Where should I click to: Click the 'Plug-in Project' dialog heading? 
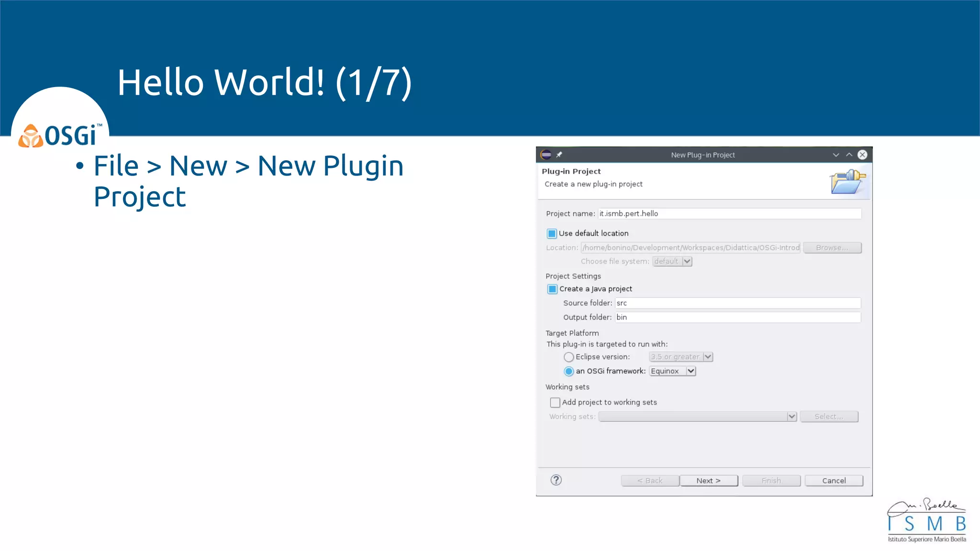tap(571, 171)
